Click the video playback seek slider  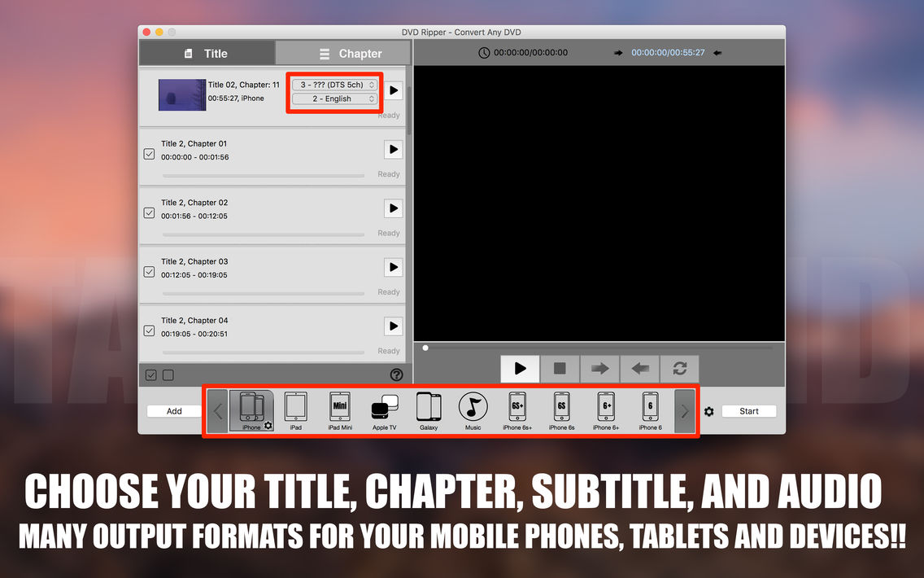(599, 348)
